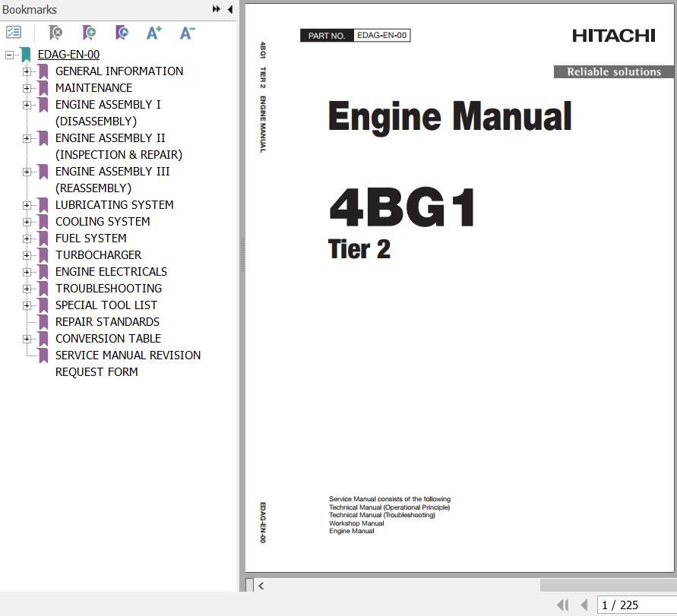The image size is (677, 616).
Task: Open SERVICE MANUAL REVISION REQUEST FORM bookmark
Action: point(128,364)
